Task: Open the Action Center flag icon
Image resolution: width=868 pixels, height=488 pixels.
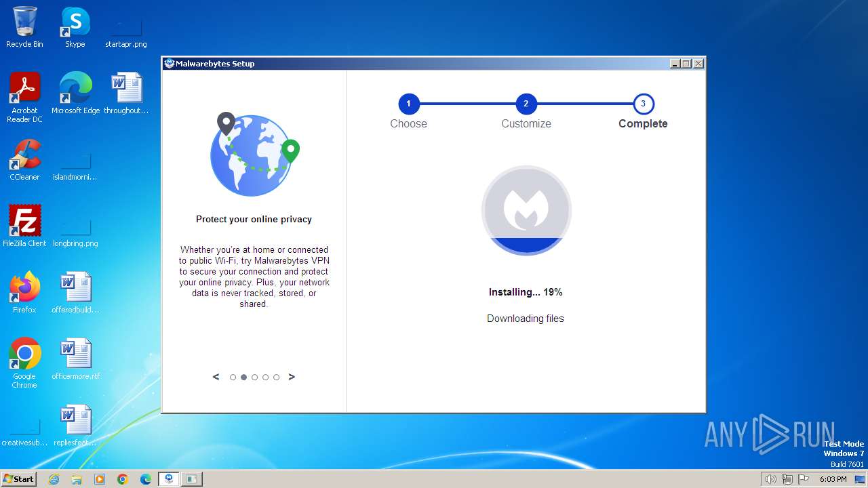Action: 804,479
